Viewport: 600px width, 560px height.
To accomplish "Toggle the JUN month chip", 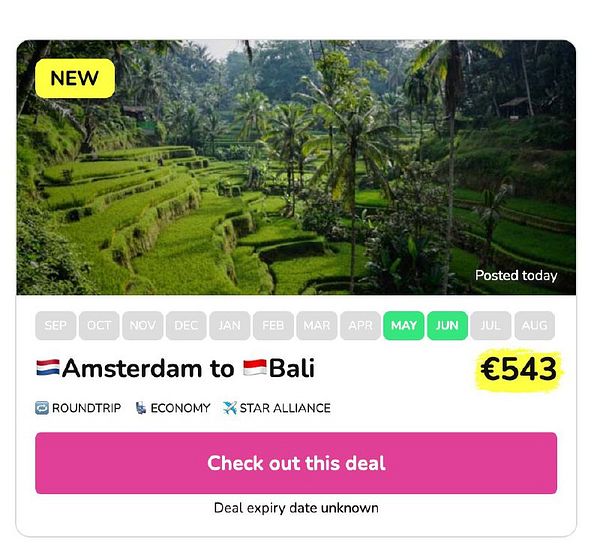I will tap(447, 326).
